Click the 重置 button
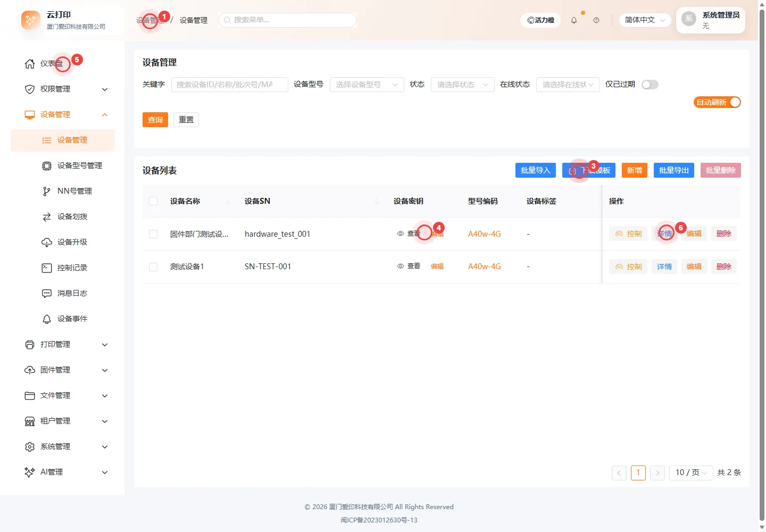766x532 pixels. tap(186, 120)
